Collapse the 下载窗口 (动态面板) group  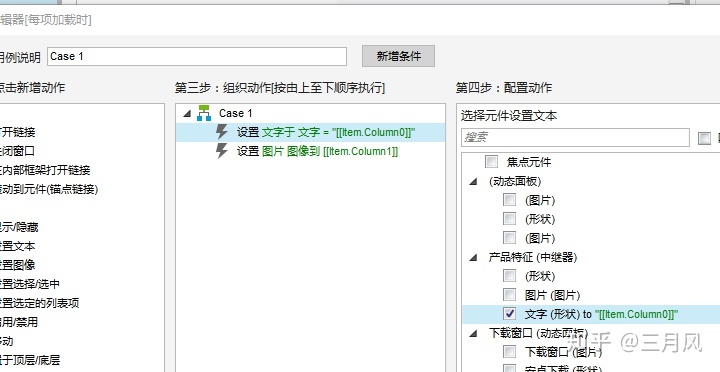click(473, 333)
